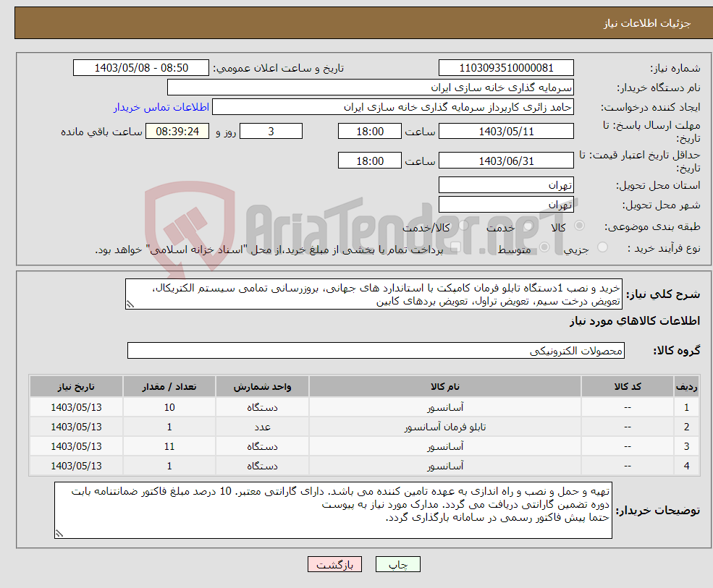Click the buyer notes text area
The image size is (713, 588).
tap(333, 511)
